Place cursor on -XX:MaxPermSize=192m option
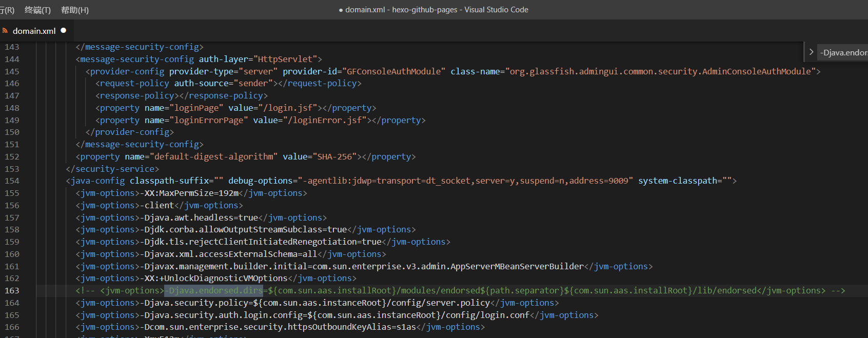 190,193
